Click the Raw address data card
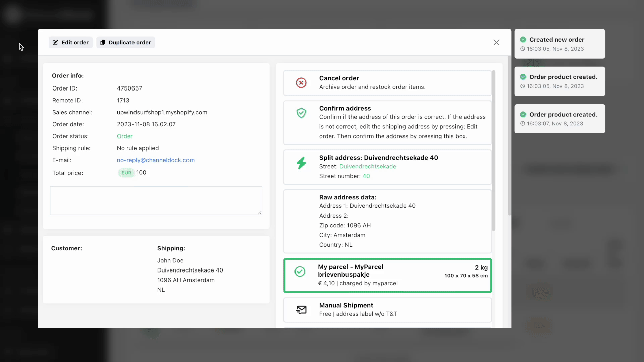This screenshot has height=362, width=644. click(x=387, y=221)
